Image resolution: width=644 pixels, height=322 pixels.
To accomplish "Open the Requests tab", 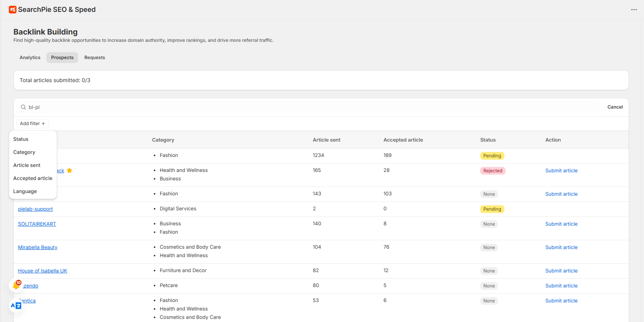I will tap(95, 58).
